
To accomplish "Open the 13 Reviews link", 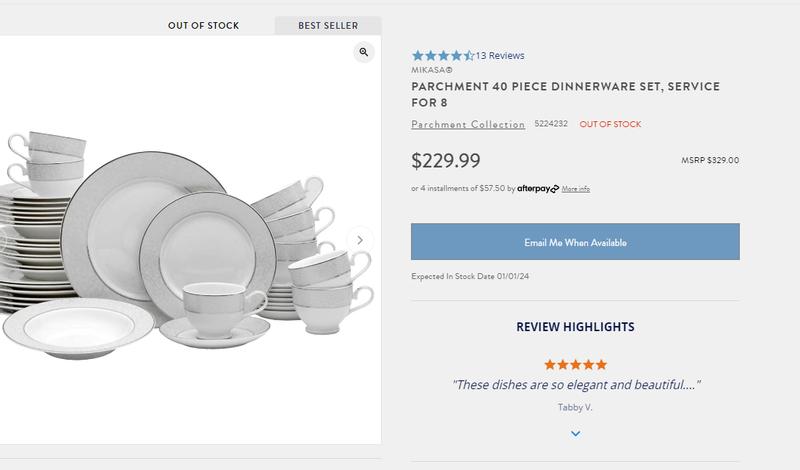I will (x=500, y=56).
